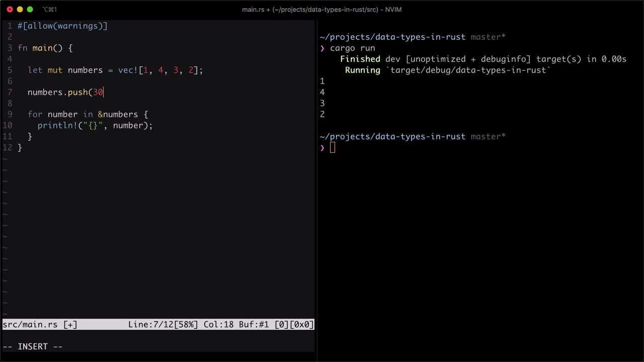Place cursor after numbers.push(30
This screenshot has height=362, width=644.
[x=104, y=93]
